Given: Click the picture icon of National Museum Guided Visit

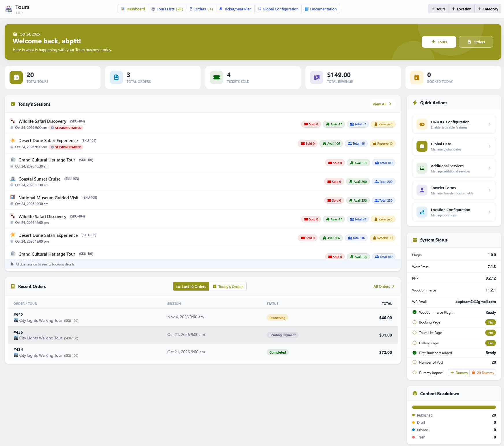Looking at the screenshot, I should tap(13, 197).
